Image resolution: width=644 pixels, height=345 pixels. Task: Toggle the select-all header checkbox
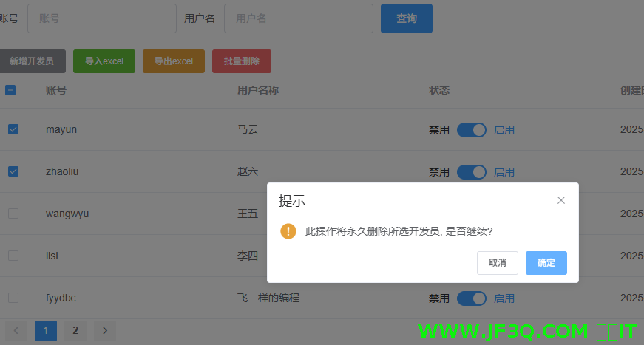10,90
